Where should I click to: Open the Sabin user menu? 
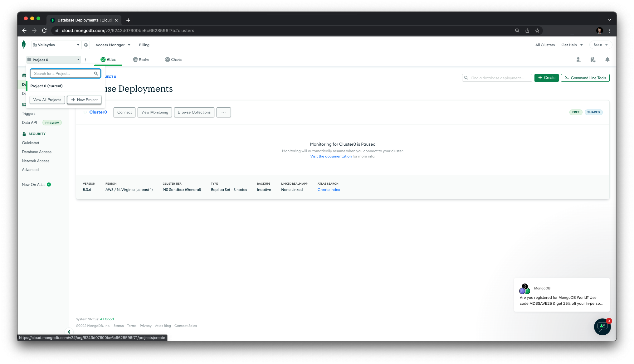pyautogui.click(x=601, y=45)
